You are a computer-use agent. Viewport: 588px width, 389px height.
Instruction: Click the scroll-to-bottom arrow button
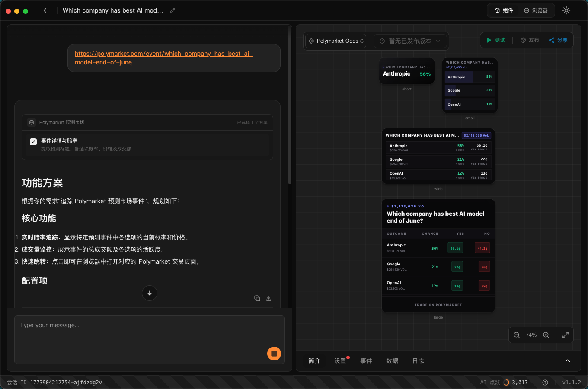(x=150, y=293)
